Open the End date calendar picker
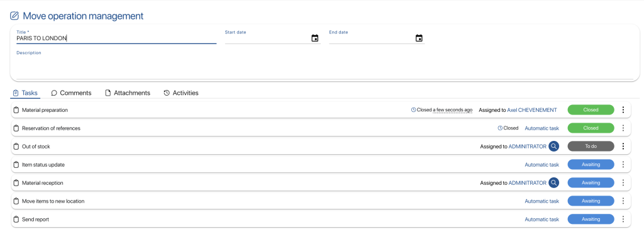 pyautogui.click(x=419, y=38)
